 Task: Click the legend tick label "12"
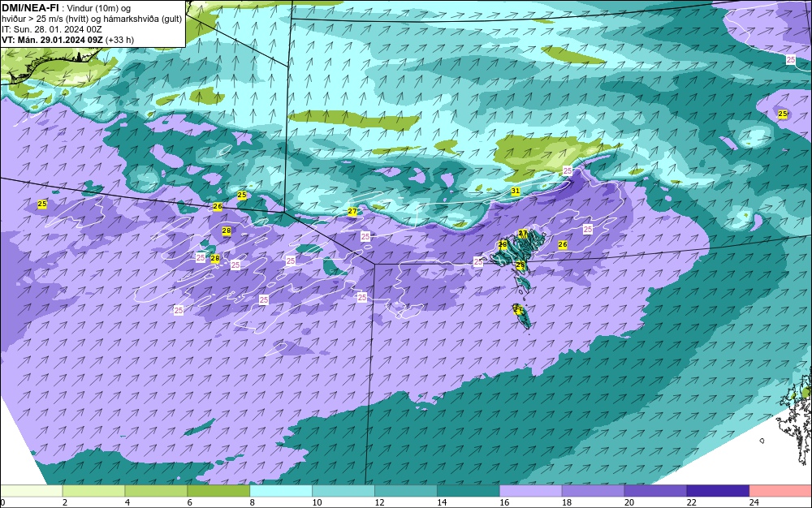click(x=379, y=502)
